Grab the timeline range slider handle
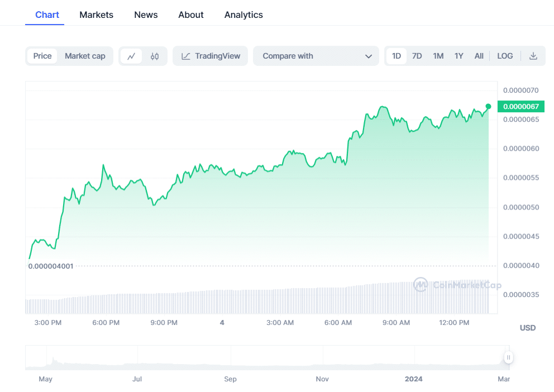The image size is (554, 392). (508, 357)
